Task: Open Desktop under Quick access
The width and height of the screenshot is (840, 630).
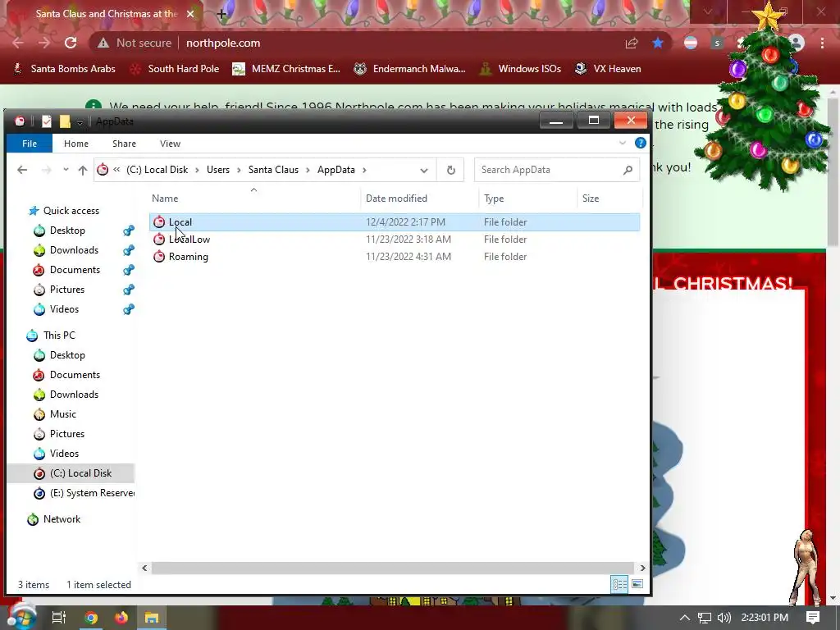Action: (x=67, y=231)
